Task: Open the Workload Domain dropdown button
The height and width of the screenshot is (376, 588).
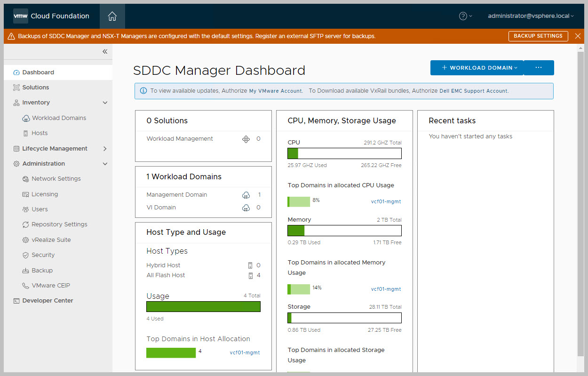Action: click(x=477, y=68)
